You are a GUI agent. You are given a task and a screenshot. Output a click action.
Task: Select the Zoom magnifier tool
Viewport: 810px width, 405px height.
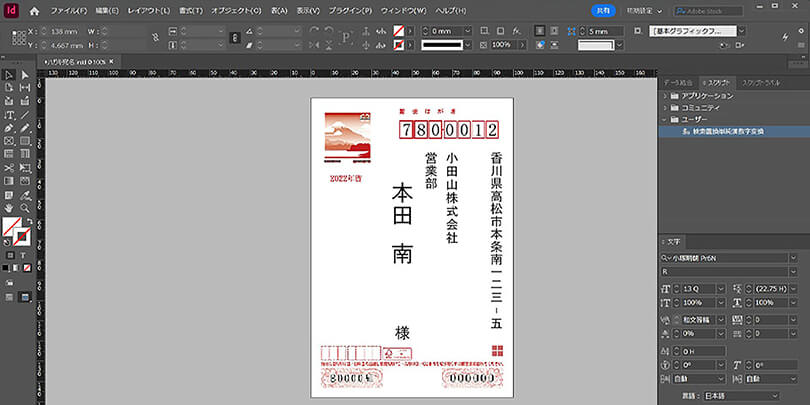click(24, 208)
